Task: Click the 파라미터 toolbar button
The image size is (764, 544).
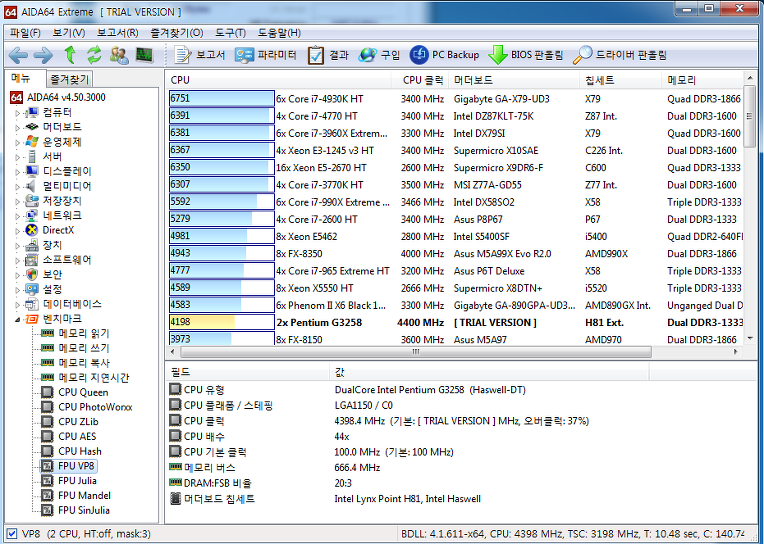Action: (x=266, y=55)
